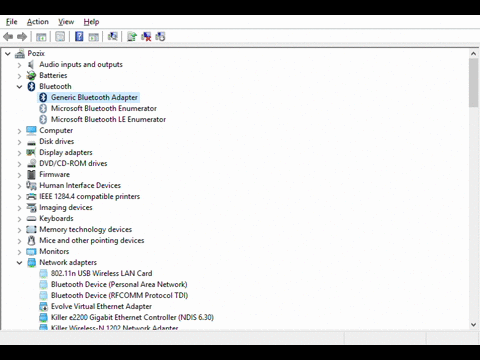
Task: Click the Disk drives icon
Action: click(x=31, y=142)
